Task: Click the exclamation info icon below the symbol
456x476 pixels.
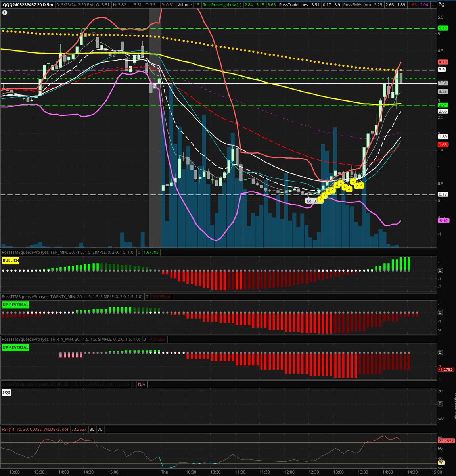Action: pos(4,12)
